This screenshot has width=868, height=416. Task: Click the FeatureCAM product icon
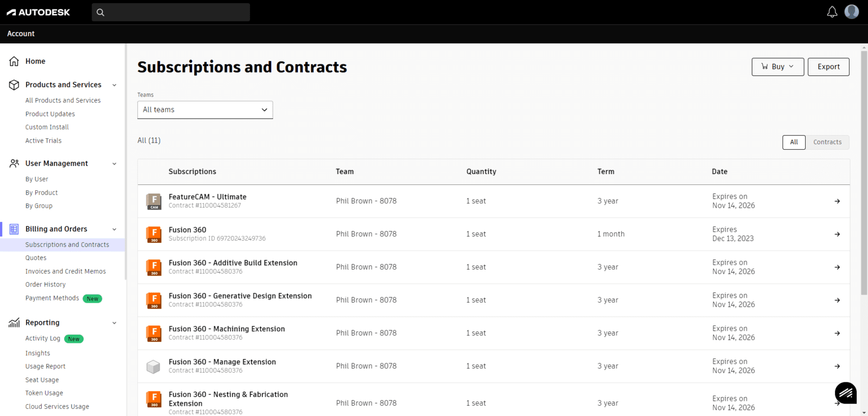(154, 201)
